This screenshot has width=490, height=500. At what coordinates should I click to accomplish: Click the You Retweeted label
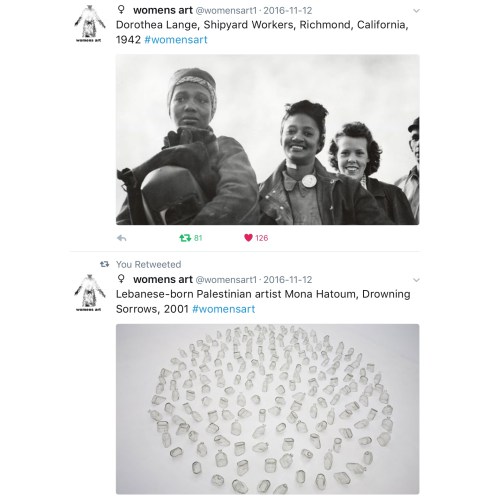coord(149,265)
